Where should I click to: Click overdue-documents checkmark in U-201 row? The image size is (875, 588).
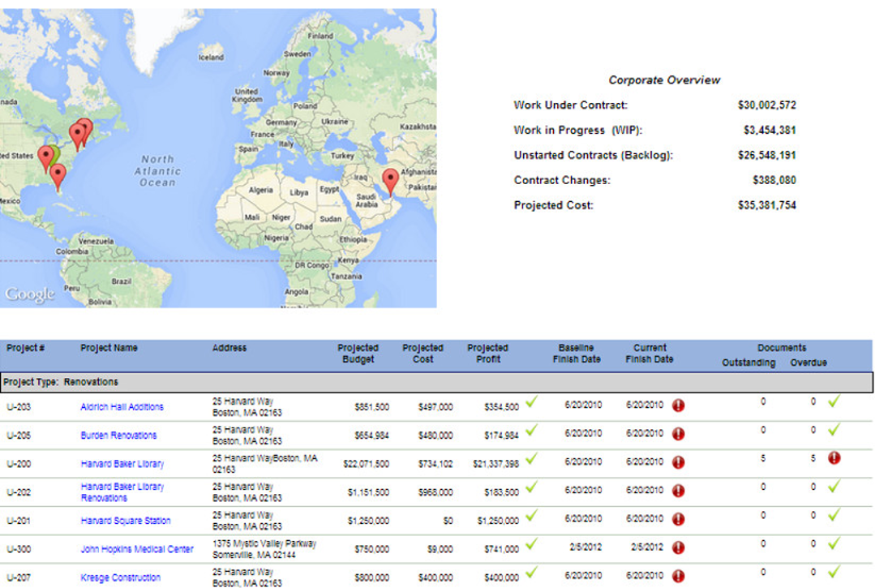(x=834, y=516)
